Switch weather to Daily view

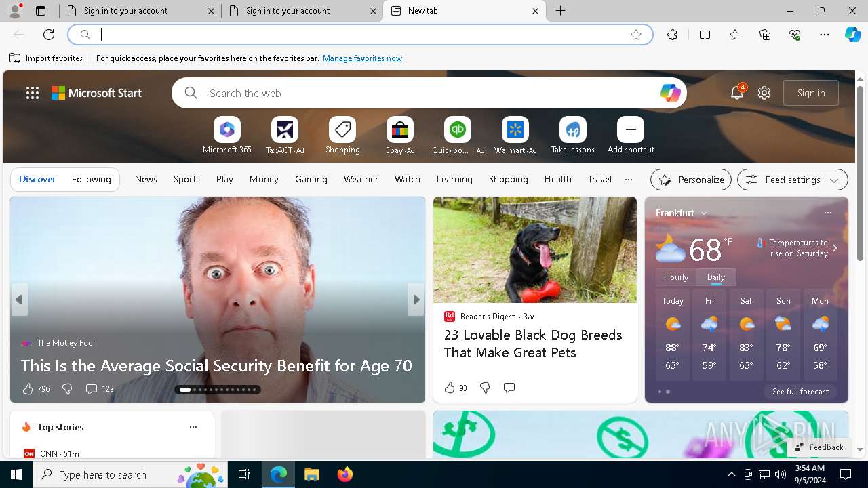[716, 277]
